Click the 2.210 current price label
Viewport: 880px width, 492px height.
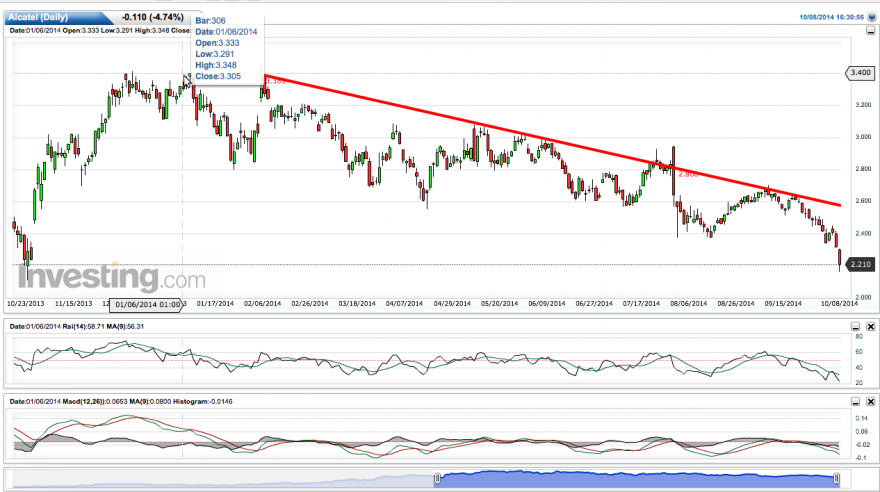click(x=860, y=264)
